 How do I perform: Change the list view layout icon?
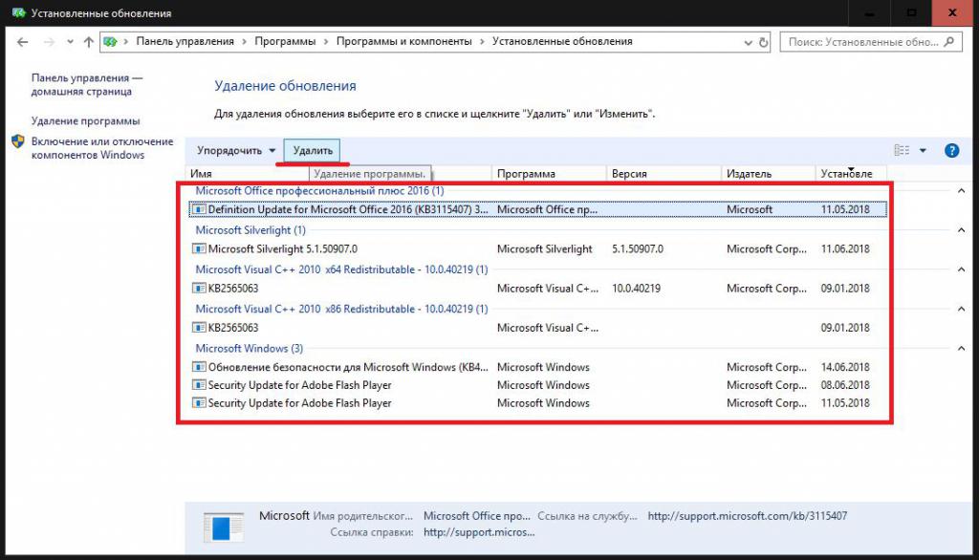click(x=902, y=150)
